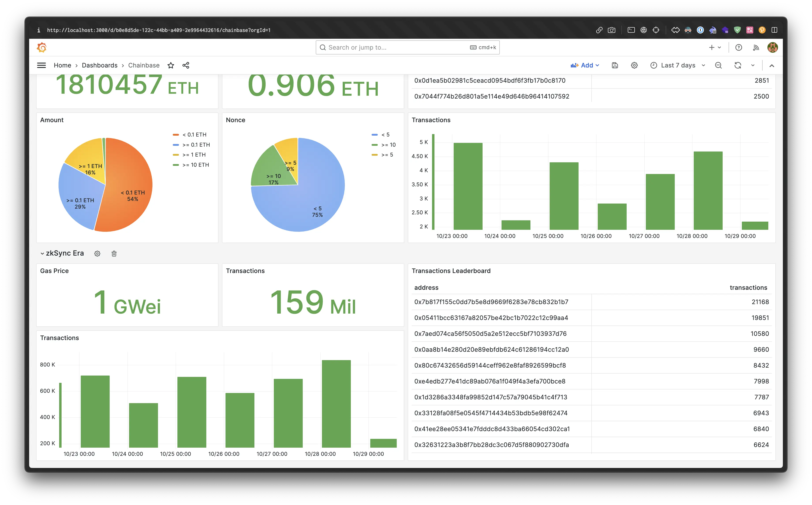Image resolution: width=812 pixels, height=505 pixels.
Task: Open dashboard settings gear icon
Action: point(634,65)
